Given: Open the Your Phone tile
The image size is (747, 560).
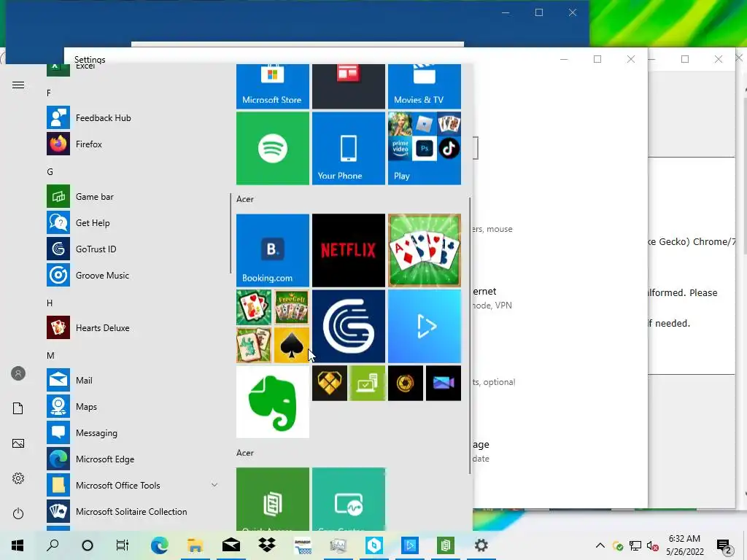Looking at the screenshot, I should coord(348,148).
